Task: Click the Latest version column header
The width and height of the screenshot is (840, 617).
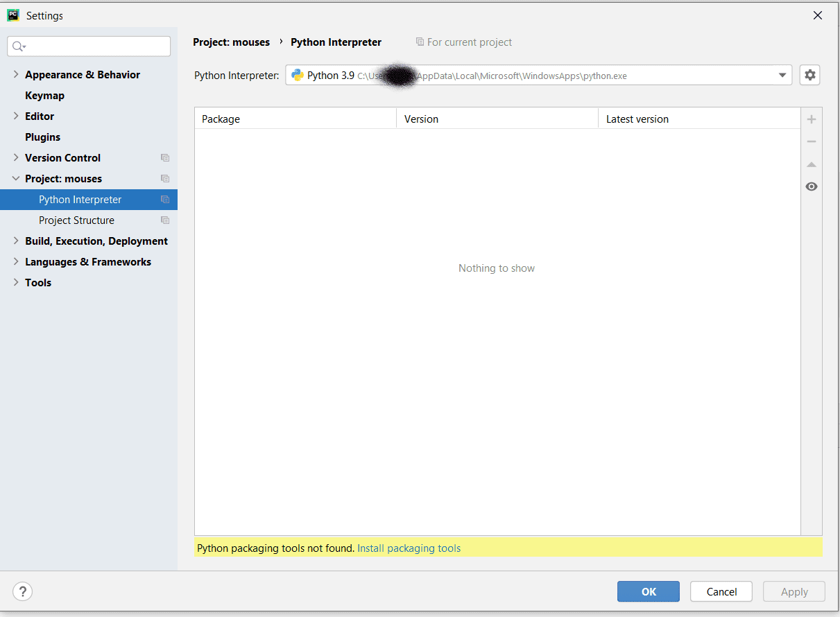Action: click(699, 119)
